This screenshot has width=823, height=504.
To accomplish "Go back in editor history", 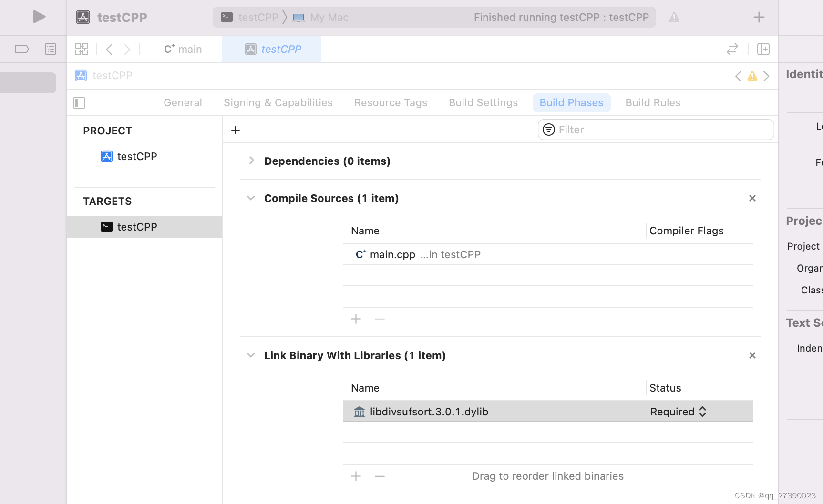I will [x=109, y=49].
